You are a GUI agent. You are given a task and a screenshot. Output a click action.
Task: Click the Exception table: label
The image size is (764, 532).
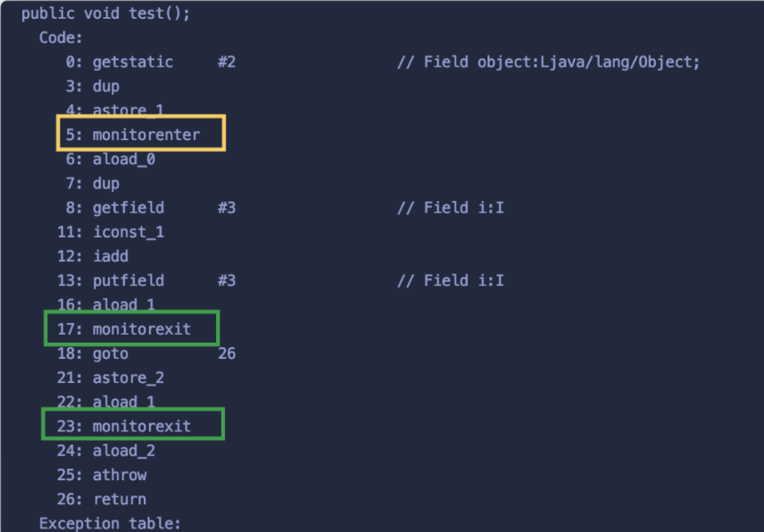click(x=110, y=524)
